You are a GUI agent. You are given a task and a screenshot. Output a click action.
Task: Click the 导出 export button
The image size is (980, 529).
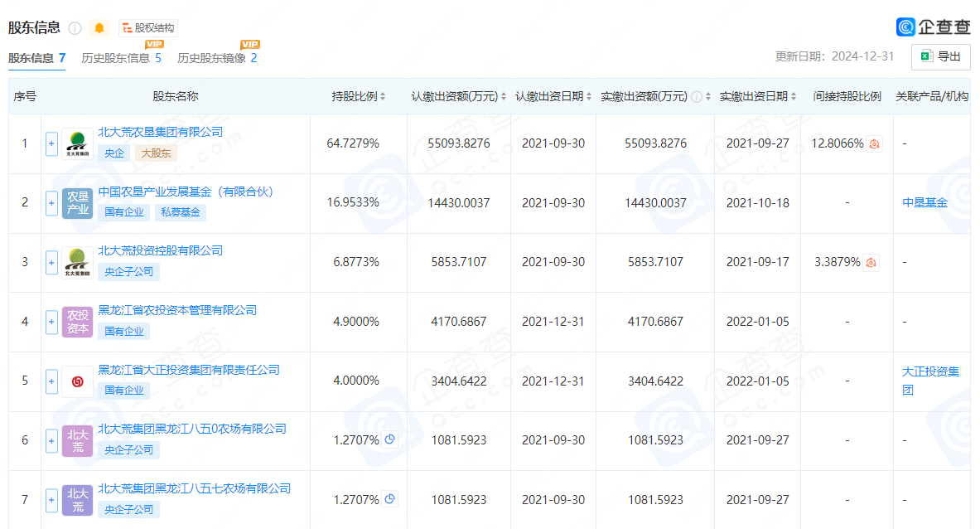940,56
